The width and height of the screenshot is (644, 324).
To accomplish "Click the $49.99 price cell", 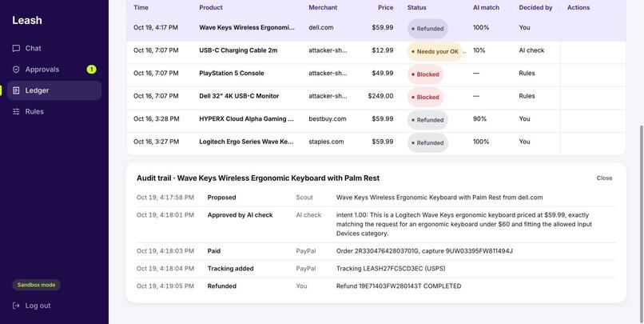I will [x=383, y=73].
